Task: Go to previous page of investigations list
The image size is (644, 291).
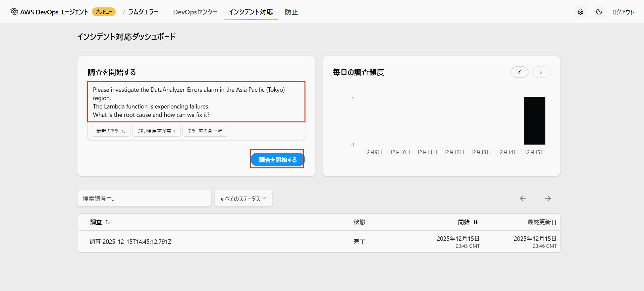Action: (523, 199)
